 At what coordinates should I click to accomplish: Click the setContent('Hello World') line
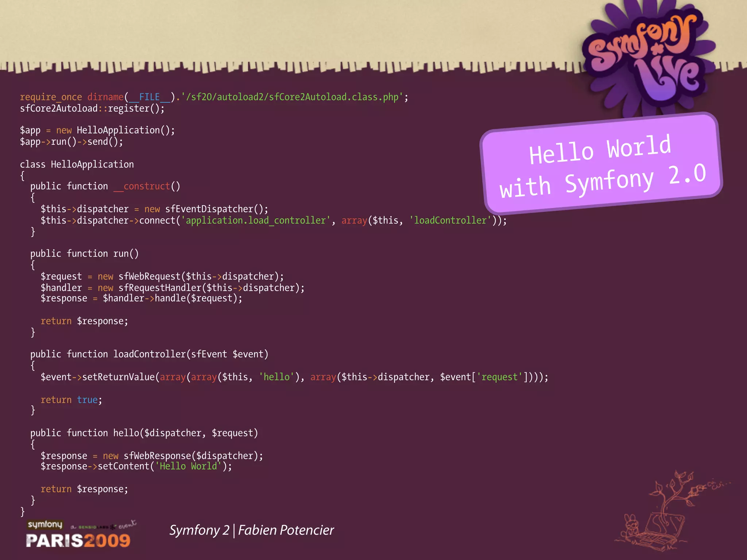[x=136, y=467]
